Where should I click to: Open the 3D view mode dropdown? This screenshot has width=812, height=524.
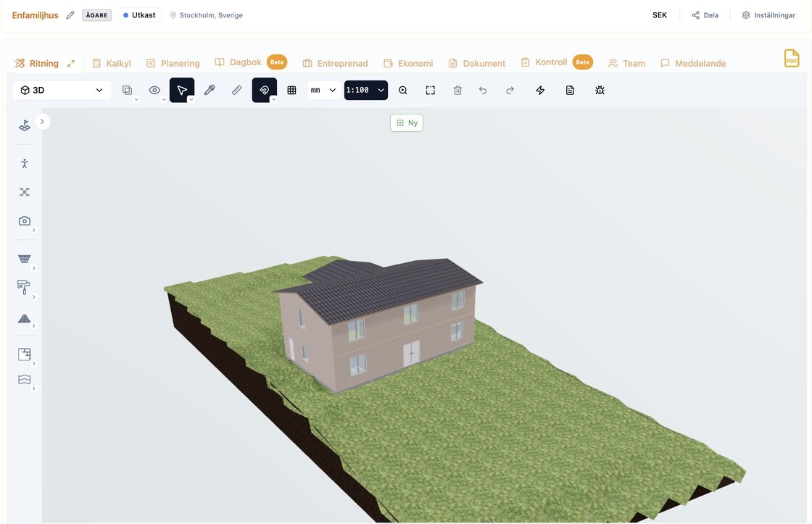pyautogui.click(x=62, y=90)
